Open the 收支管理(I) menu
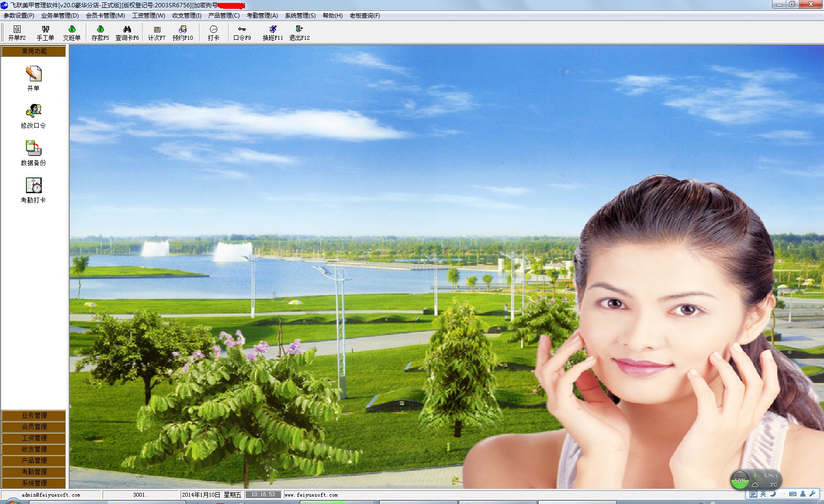The height and width of the screenshot is (504, 824). tap(187, 16)
